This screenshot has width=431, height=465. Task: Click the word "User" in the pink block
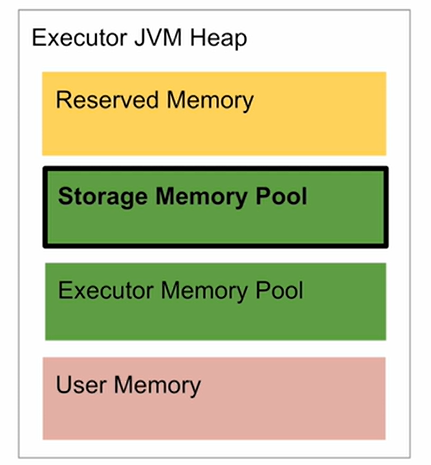coord(81,385)
